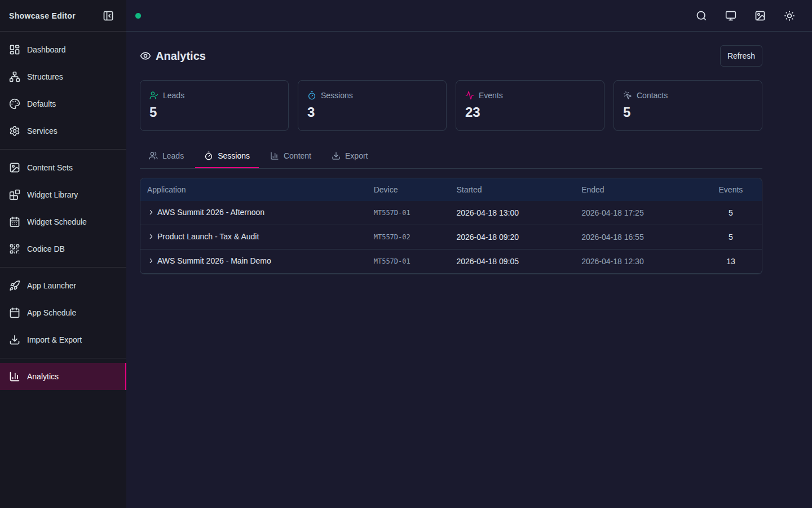Click events count 13

click(x=731, y=261)
